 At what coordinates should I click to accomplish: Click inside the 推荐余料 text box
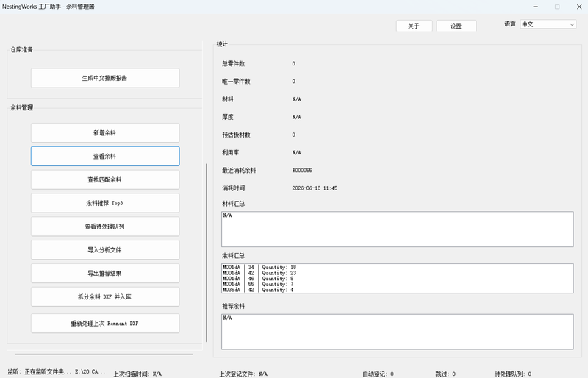coord(397,332)
